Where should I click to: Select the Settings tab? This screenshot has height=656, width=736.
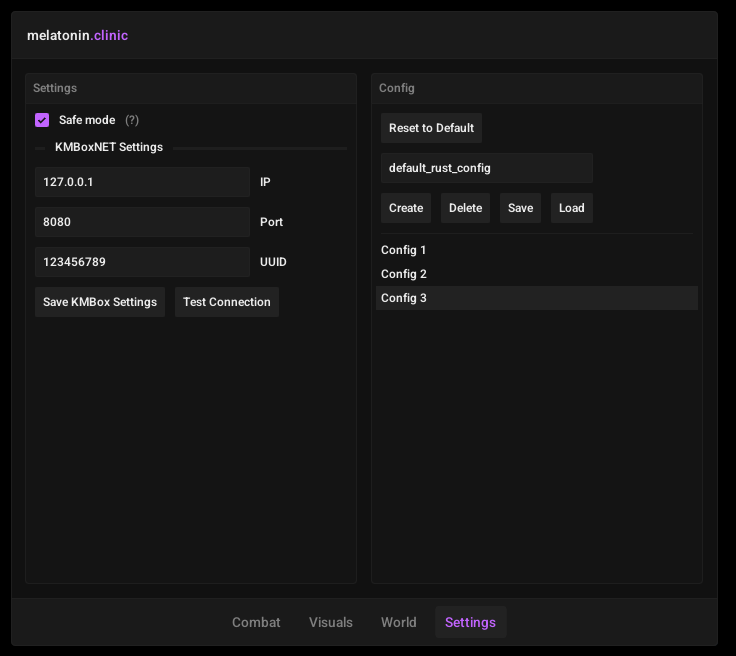[470, 622]
